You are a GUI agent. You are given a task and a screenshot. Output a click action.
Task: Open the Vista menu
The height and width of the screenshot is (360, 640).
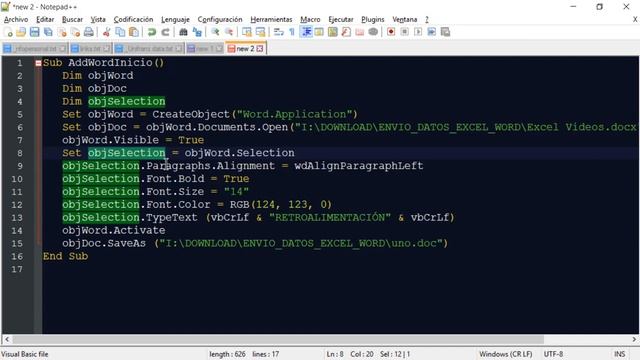(x=98, y=19)
